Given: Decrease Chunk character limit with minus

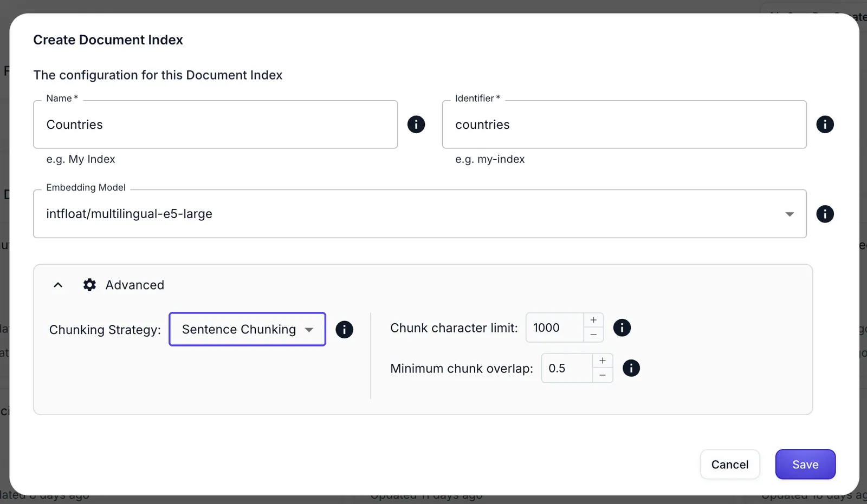Looking at the screenshot, I should tap(593, 335).
